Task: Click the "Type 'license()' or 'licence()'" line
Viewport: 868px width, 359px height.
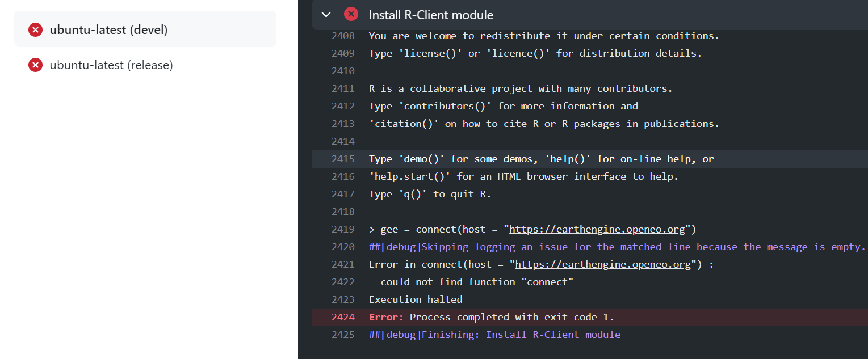Action: click(x=535, y=53)
